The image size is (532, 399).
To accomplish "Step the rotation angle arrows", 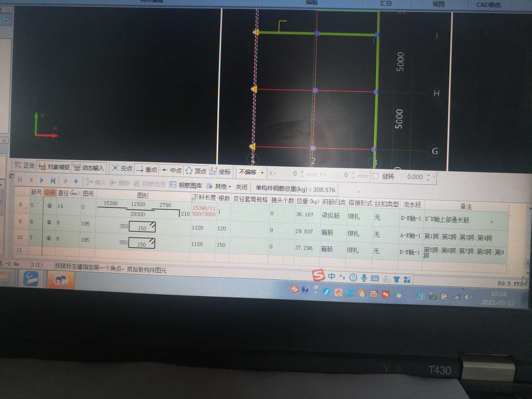I will click(428, 177).
